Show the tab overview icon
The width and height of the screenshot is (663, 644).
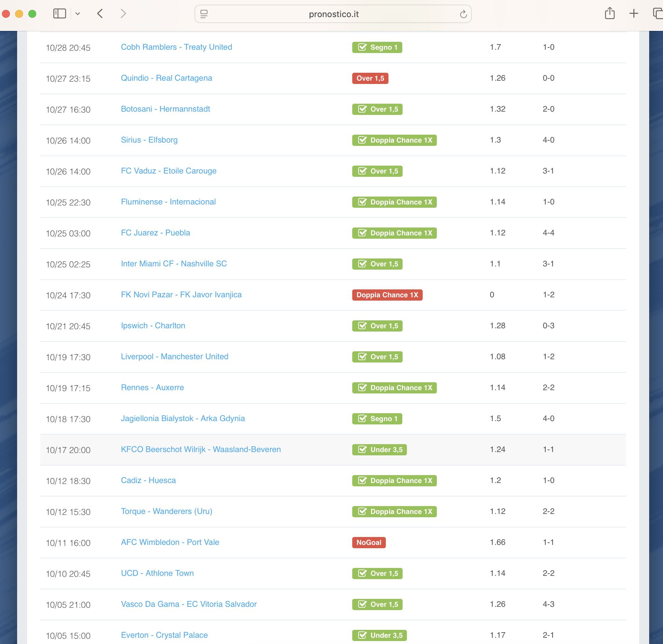[657, 13]
